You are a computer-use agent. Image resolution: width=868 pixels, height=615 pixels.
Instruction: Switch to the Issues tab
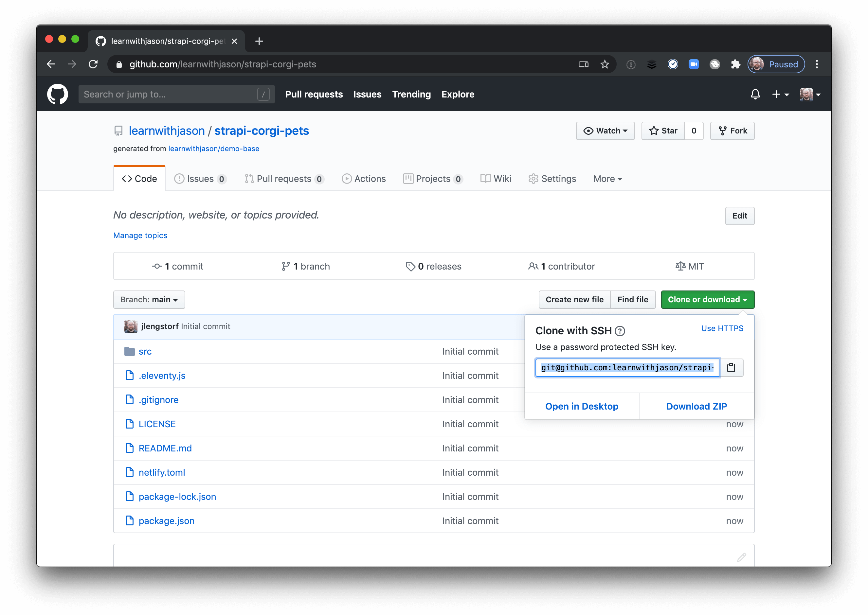pos(200,178)
